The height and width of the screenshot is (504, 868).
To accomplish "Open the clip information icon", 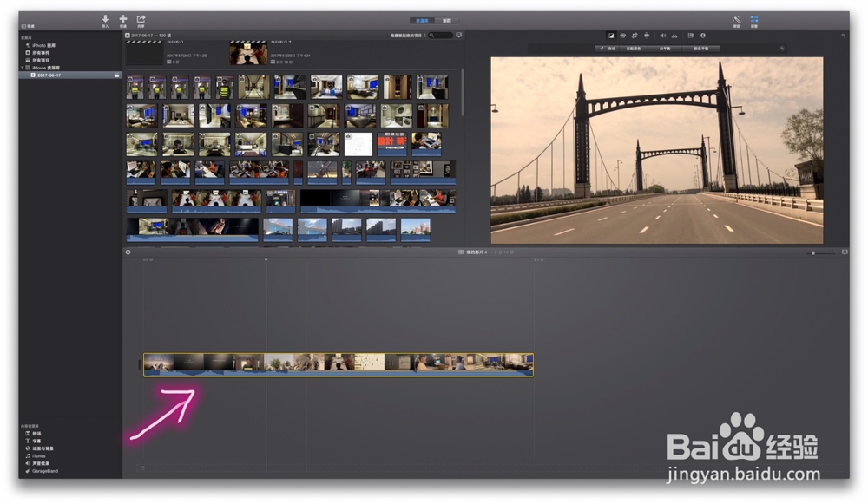I will [x=703, y=36].
